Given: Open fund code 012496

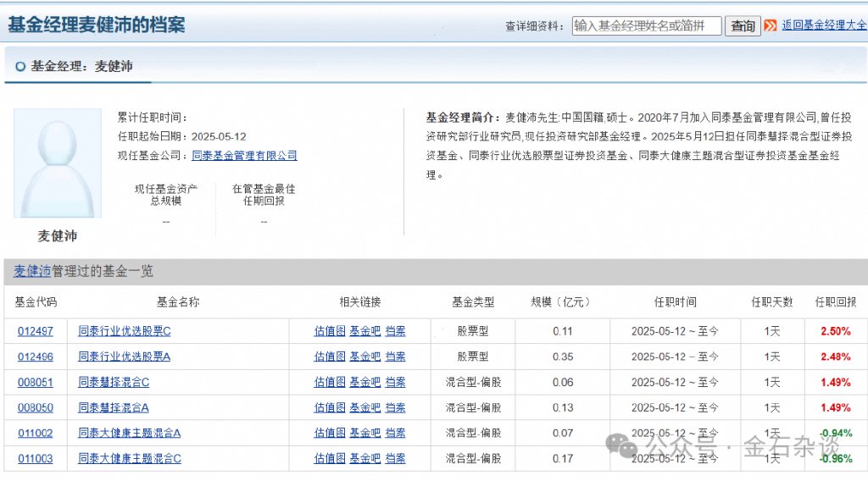Looking at the screenshot, I should [x=36, y=357].
